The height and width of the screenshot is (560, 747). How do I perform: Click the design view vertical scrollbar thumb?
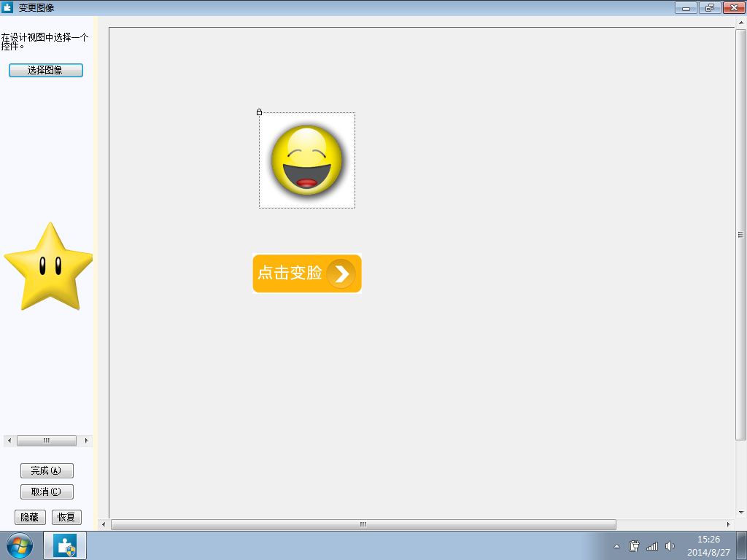[741, 234]
